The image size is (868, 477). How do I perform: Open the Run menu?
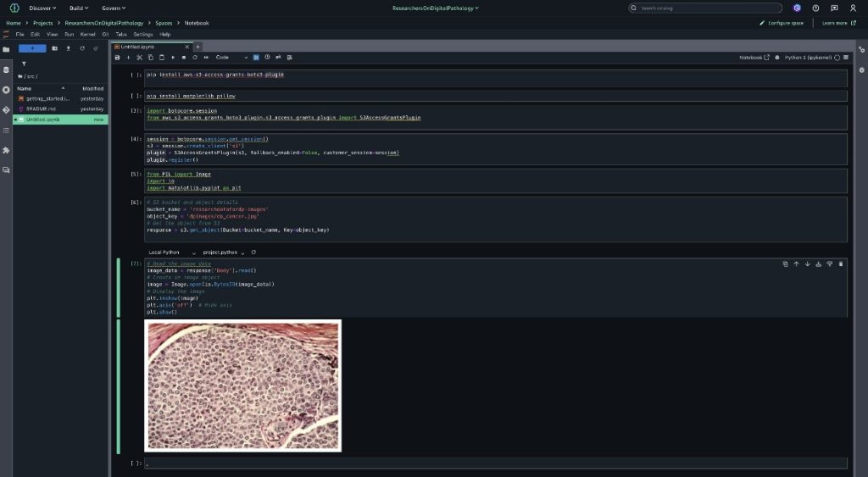coord(70,34)
